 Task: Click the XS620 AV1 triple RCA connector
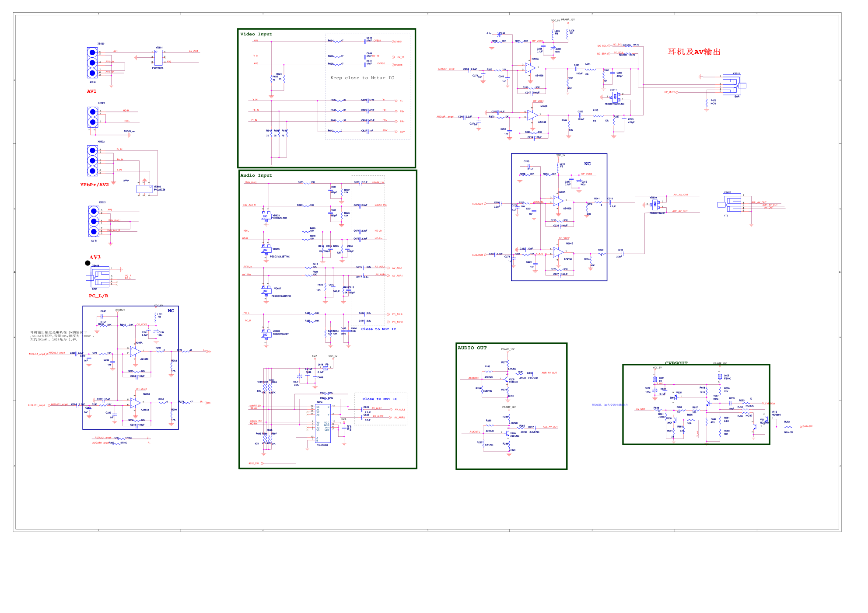click(x=92, y=63)
